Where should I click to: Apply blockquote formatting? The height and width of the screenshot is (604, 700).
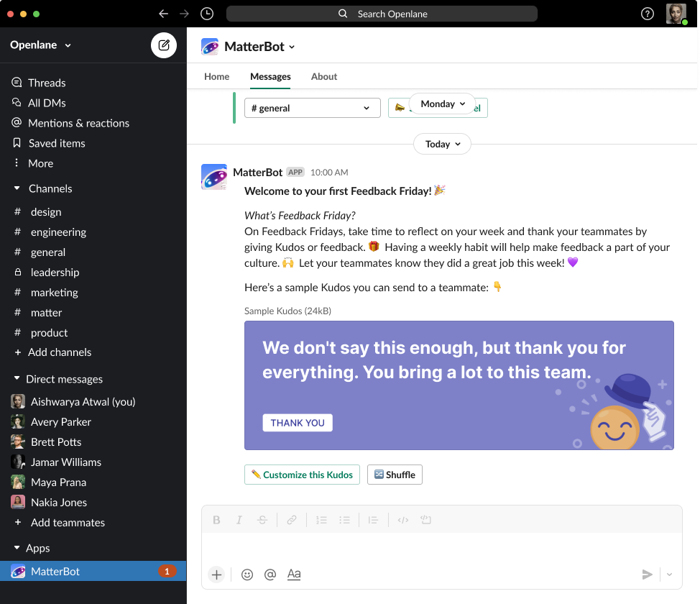(373, 520)
